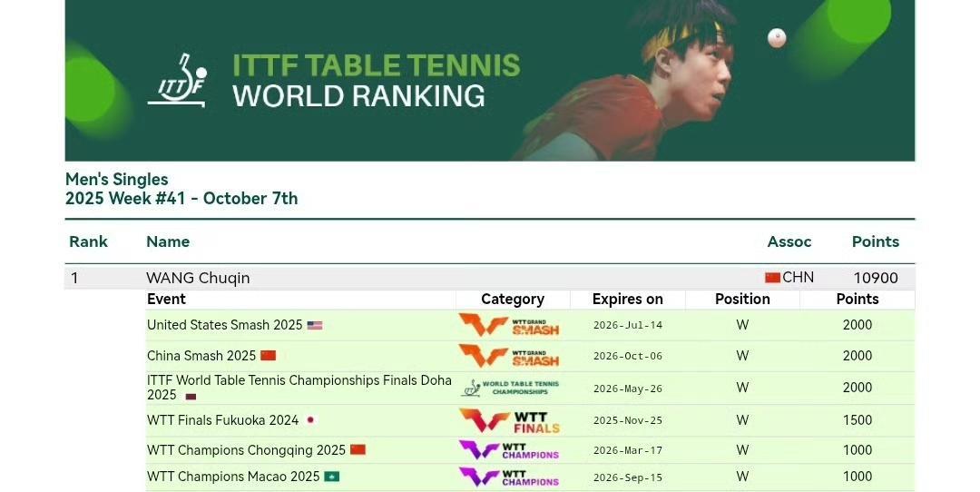Click the WTT Champions logo for Chongqing
The height and width of the screenshot is (492, 980).
coord(509,450)
